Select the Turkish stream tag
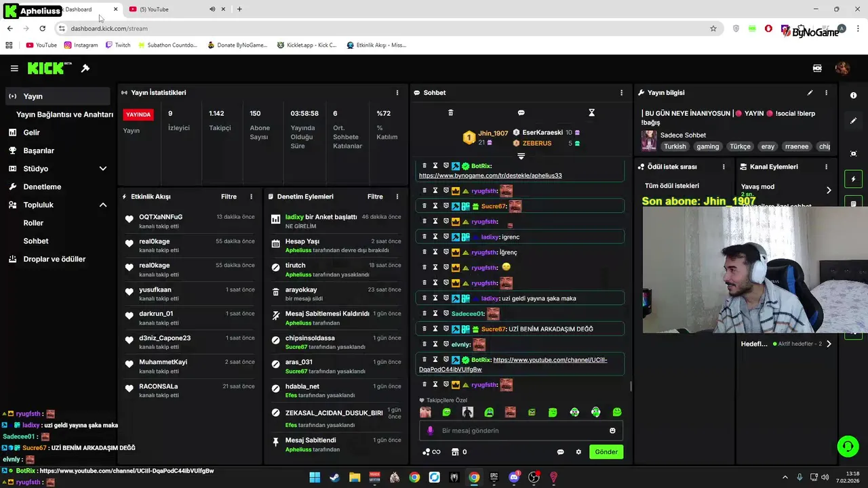This screenshot has height=488, width=868. click(x=675, y=146)
